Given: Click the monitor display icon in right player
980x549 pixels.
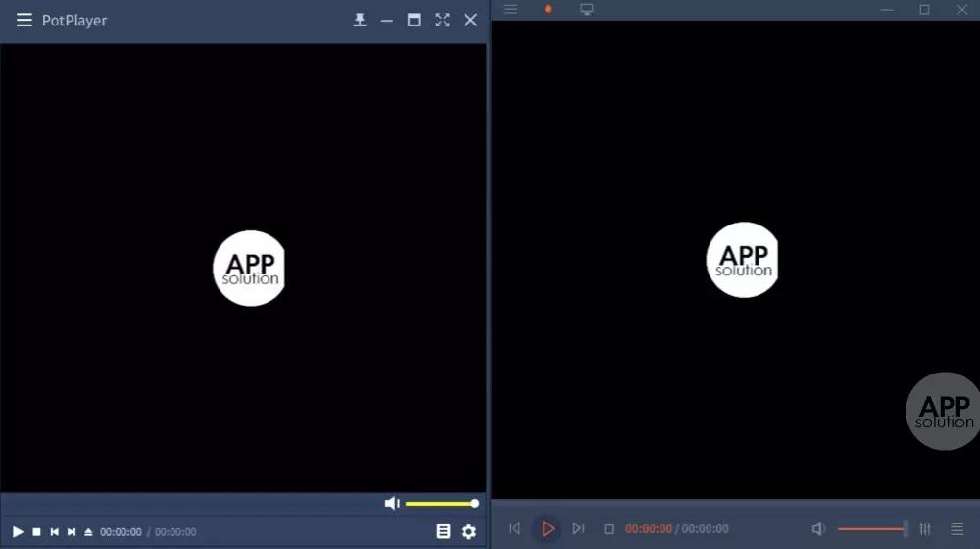Looking at the screenshot, I should (x=586, y=9).
